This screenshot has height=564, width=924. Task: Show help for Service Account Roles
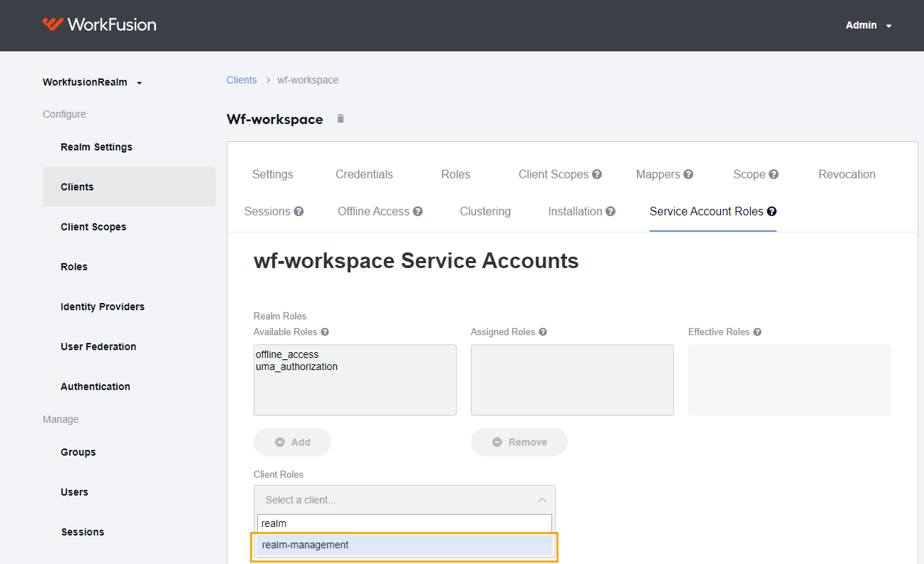772,211
